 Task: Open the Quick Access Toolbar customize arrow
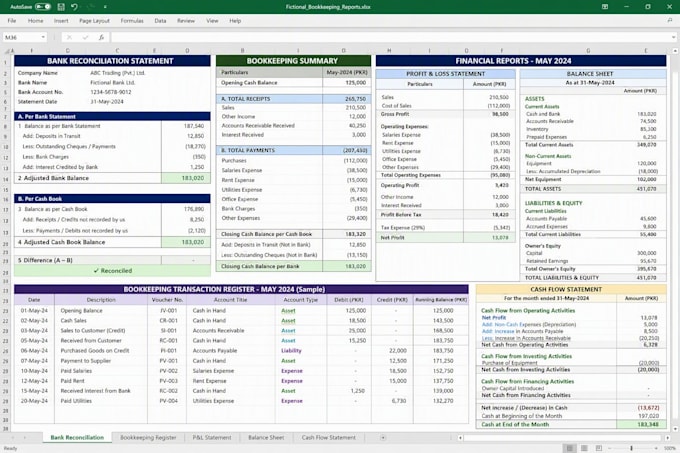point(105,7)
